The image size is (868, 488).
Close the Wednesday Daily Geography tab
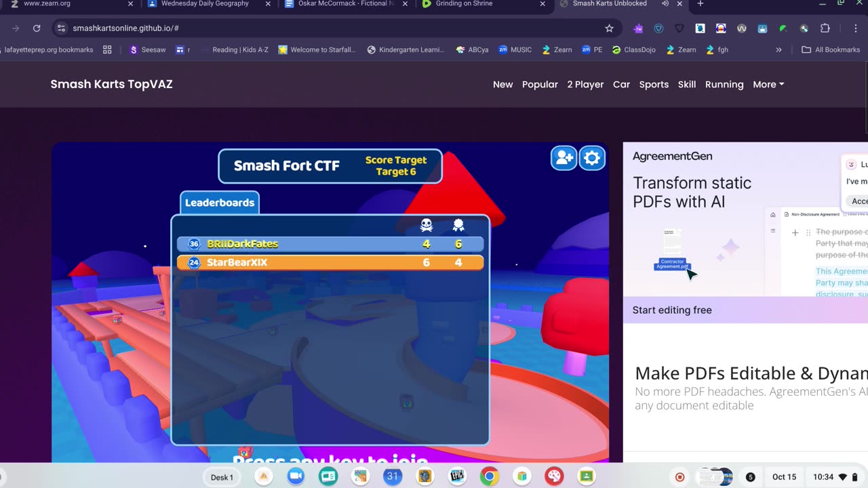268,4
